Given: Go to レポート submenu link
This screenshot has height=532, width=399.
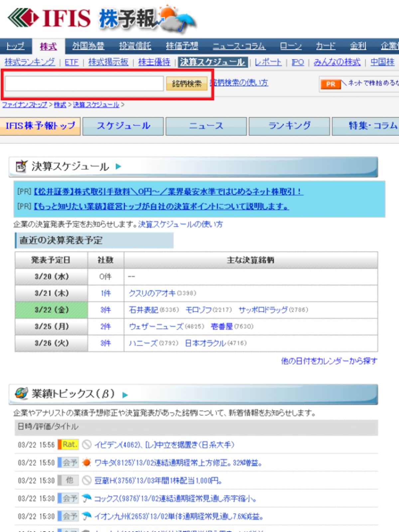Looking at the screenshot, I should 268,62.
